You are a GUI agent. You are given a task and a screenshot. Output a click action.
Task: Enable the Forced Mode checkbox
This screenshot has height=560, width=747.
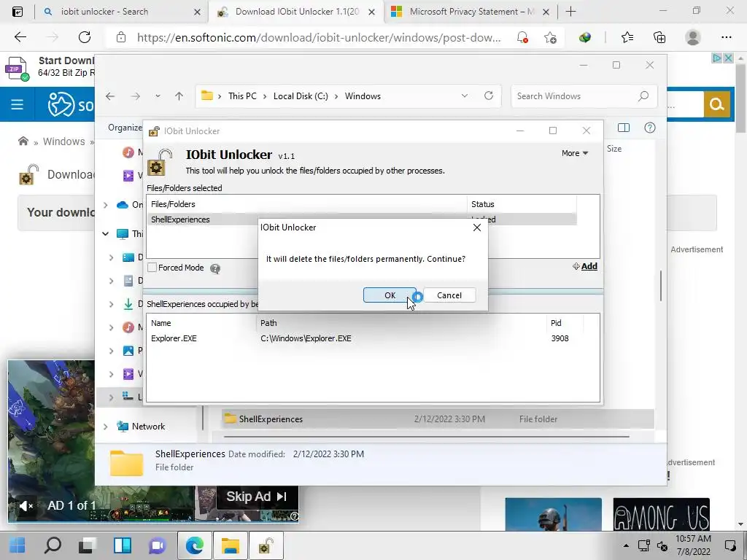[x=152, y=268]
